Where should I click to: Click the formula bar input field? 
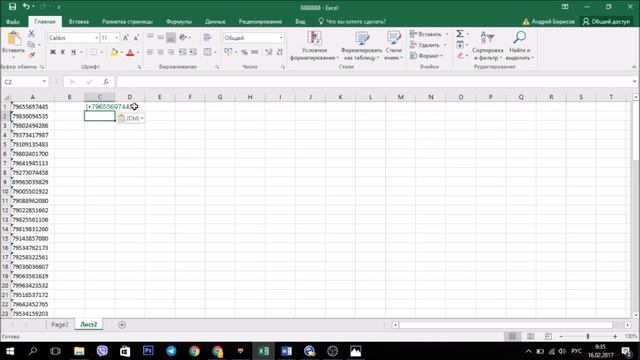[x=373, y=82]
